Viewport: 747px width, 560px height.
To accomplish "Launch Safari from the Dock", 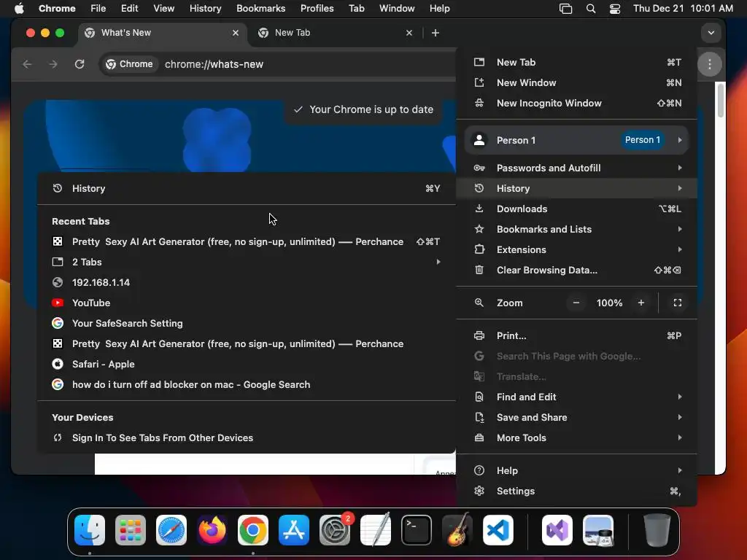I will tap(171, 530).
